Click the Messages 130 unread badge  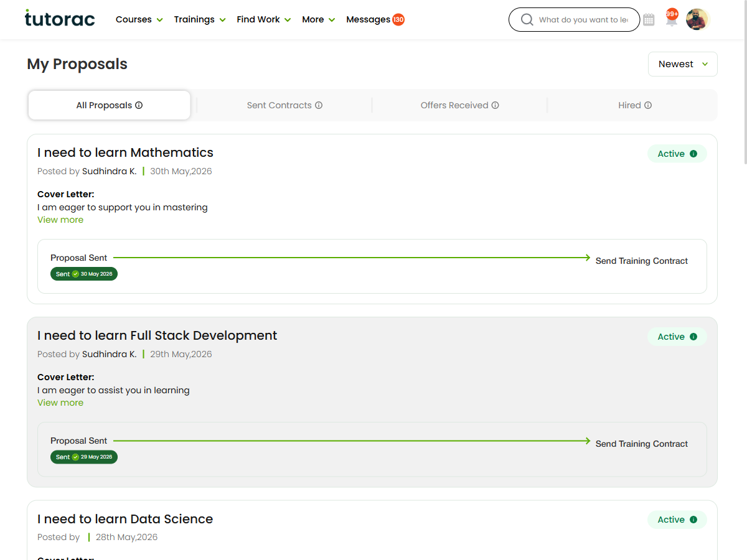398,19
